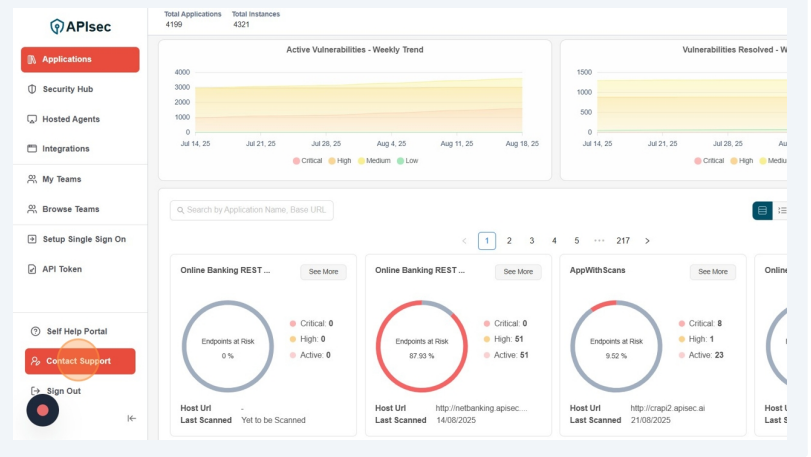811x457 pixels.
Task: Switch to list view toggle
Action: click(x=782, y=210)
